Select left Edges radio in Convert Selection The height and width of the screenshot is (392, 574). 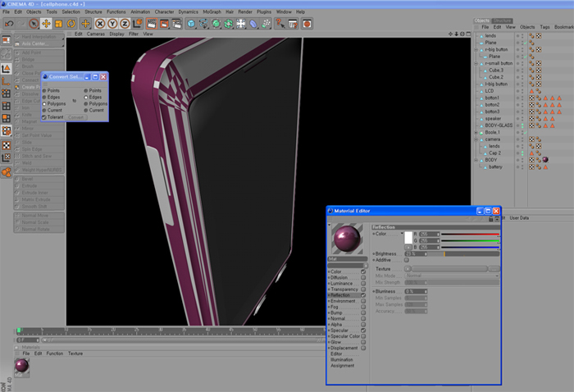(44, 98)
